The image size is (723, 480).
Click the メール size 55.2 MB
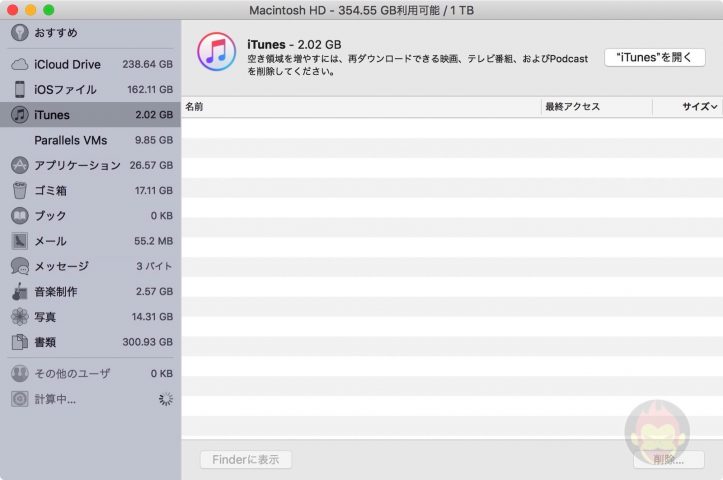pos(154,241)
